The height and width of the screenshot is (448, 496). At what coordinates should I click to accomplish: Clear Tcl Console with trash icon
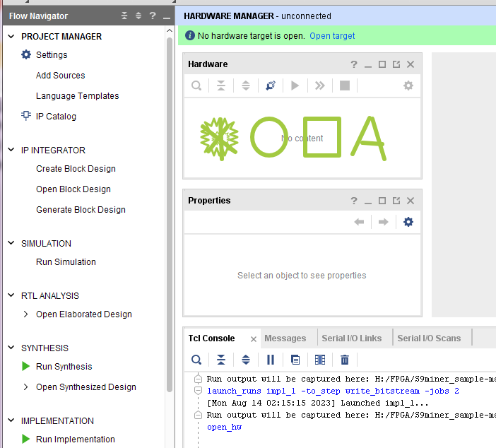345,360
